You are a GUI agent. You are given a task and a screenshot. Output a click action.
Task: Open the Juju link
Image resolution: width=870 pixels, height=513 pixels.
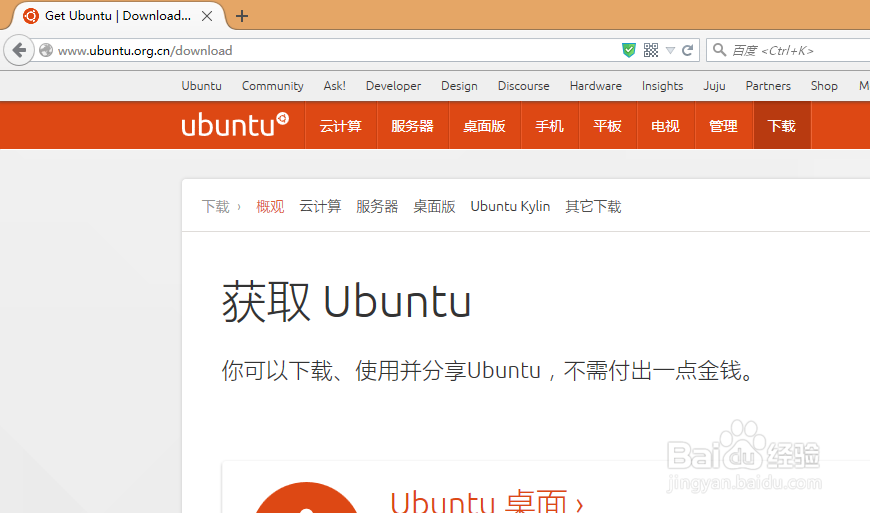point(715,86)
